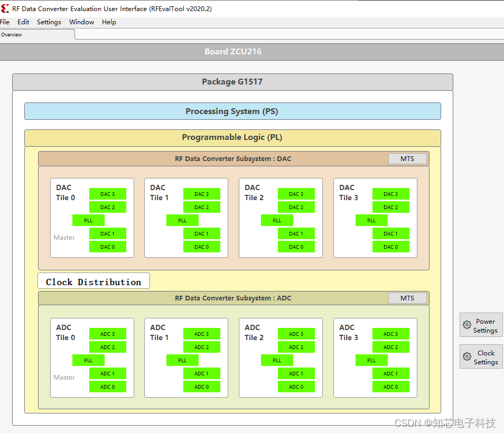Open the Clock Distribution panel
504x433 pixels.
(x=94, y=281)
